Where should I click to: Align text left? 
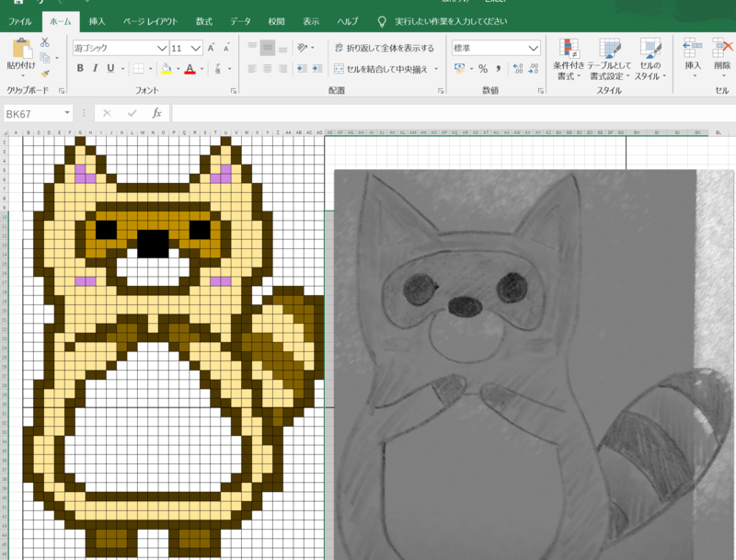[x=252, y=69]
